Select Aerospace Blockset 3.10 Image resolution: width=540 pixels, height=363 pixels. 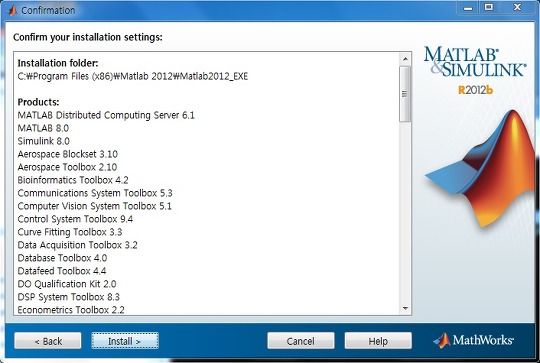coord(68,154)
